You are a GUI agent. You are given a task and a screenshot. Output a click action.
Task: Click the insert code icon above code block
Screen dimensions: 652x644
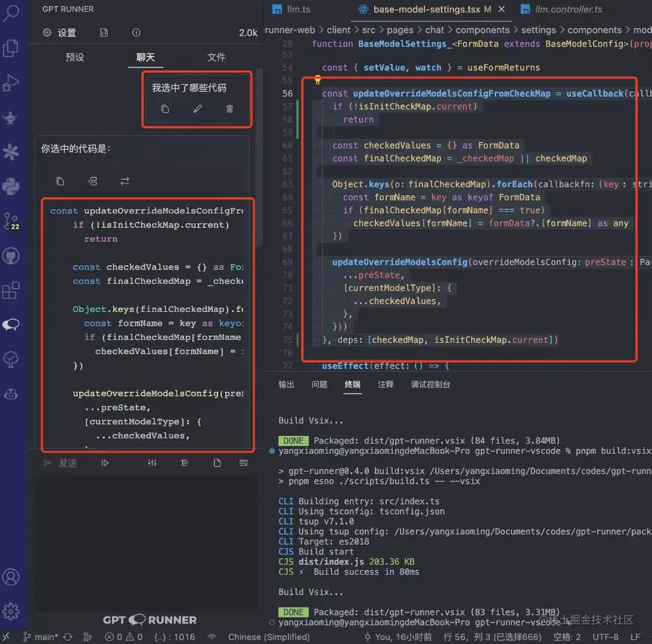click(x=93, y=181)
